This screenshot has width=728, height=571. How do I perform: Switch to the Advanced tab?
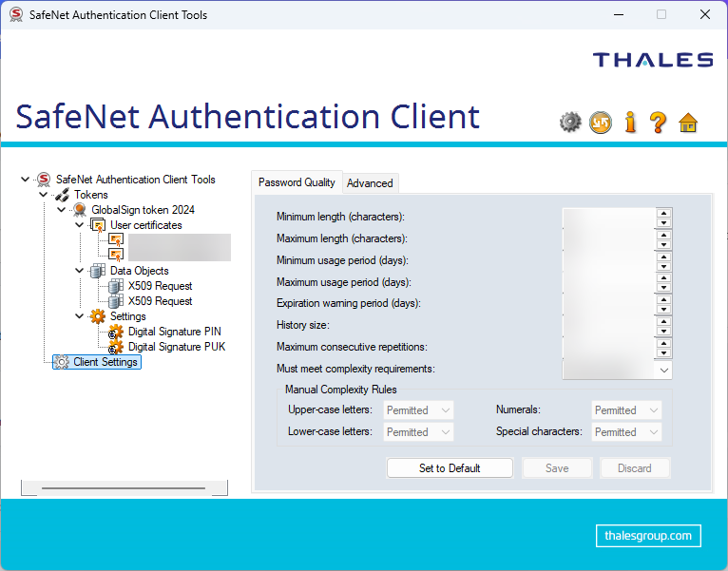(370, 183)
